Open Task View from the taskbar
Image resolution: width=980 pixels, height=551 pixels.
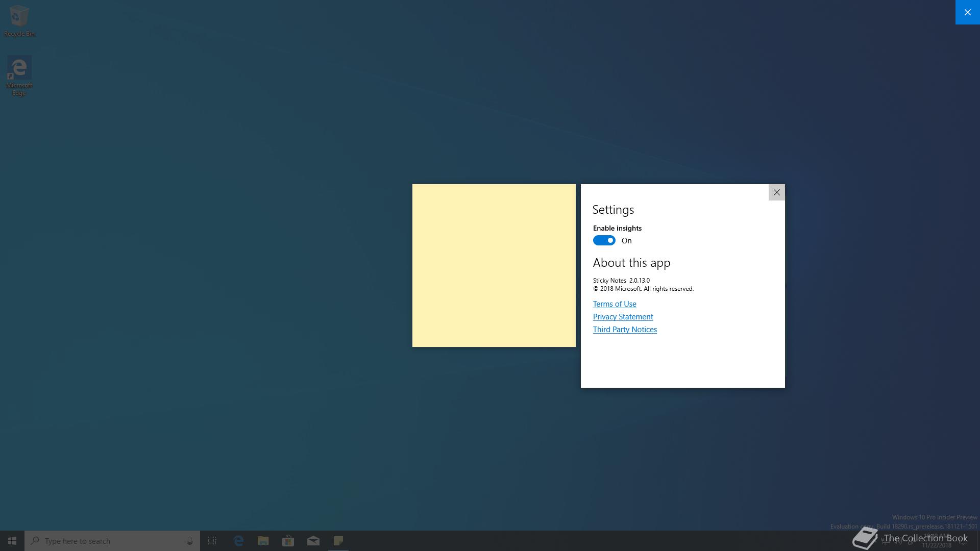coord(212,541)
